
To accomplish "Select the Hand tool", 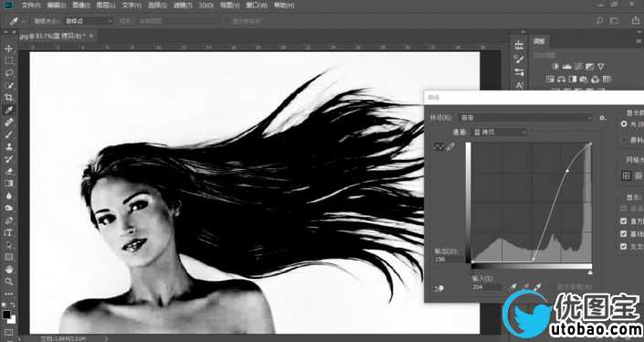I will click(8, 270).
